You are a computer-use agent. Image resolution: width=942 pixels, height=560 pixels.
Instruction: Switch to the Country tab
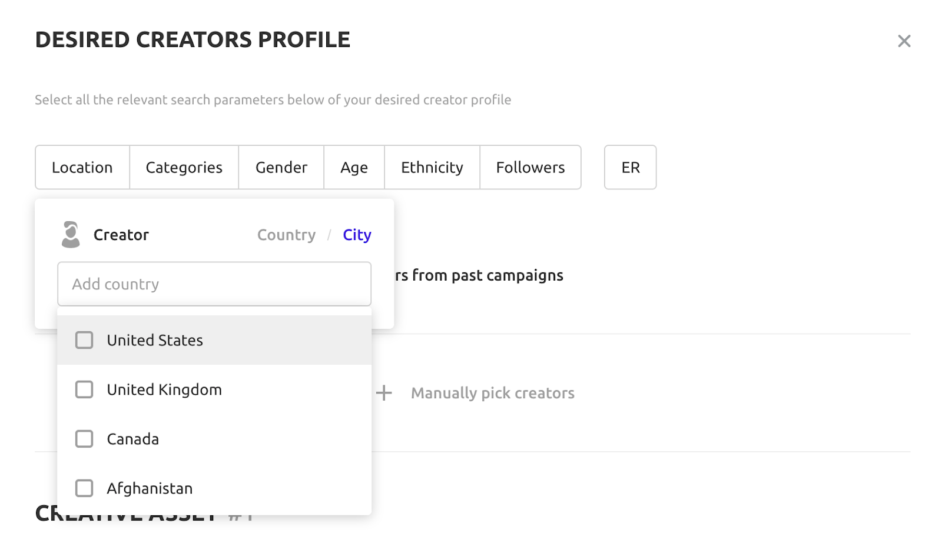[x=287, y=235]
